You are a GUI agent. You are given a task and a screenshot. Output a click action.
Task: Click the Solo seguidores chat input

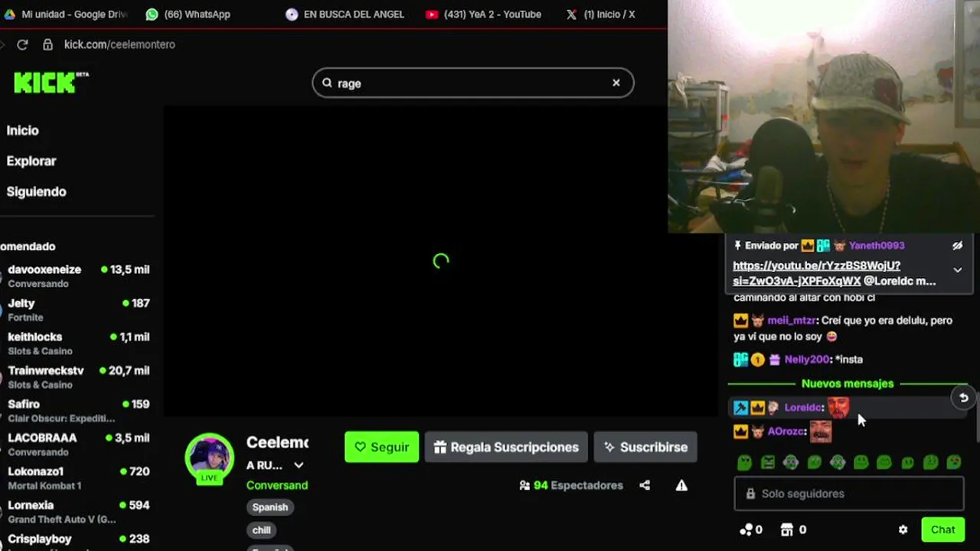click(x=848, y=494)
